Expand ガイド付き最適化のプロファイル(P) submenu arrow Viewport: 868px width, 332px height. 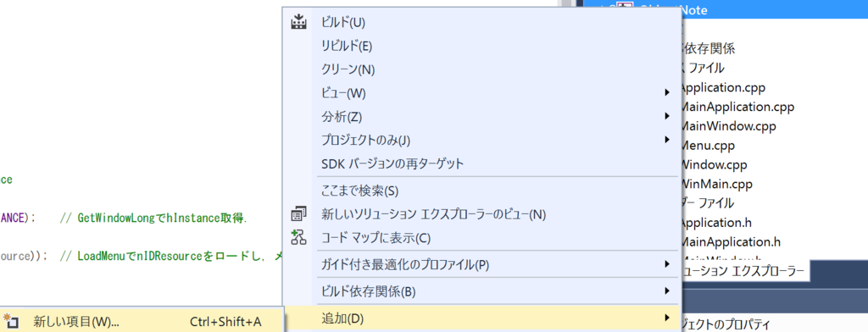tap(668, 265)
